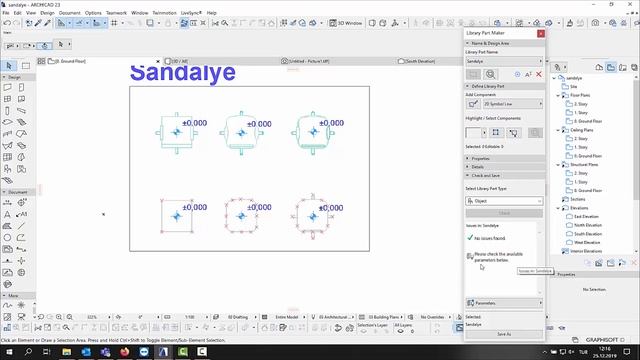640x360 pixels.
Task: Open the Object library part type dropdown
Action: pyautogui.click(x=504, y=201)
